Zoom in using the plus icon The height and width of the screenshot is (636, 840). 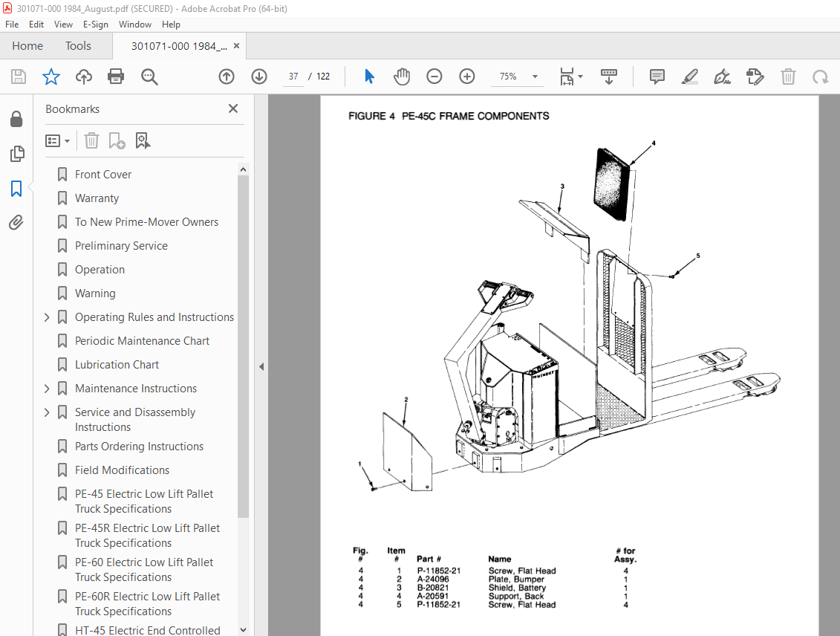click(x=467, y=76)
